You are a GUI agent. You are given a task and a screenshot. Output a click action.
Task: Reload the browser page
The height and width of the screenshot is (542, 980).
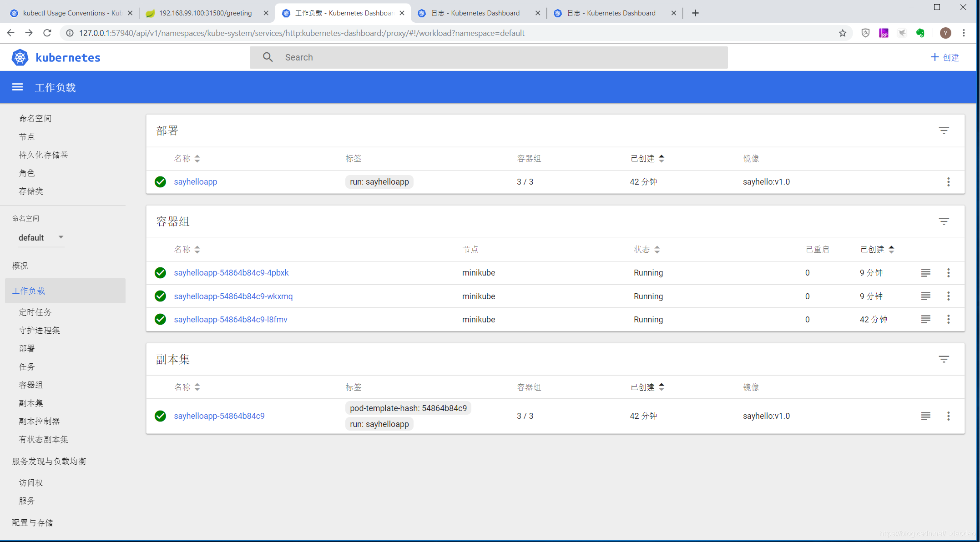(47, 33)
